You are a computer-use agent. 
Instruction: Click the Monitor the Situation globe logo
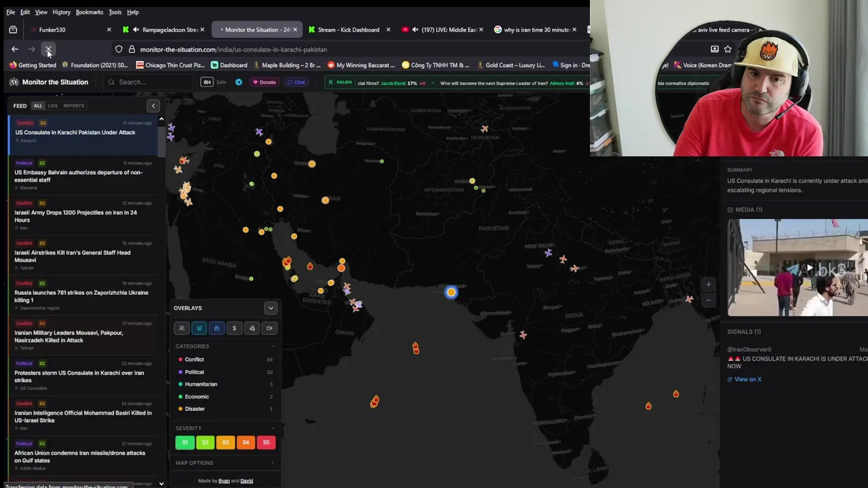point(14,82)
